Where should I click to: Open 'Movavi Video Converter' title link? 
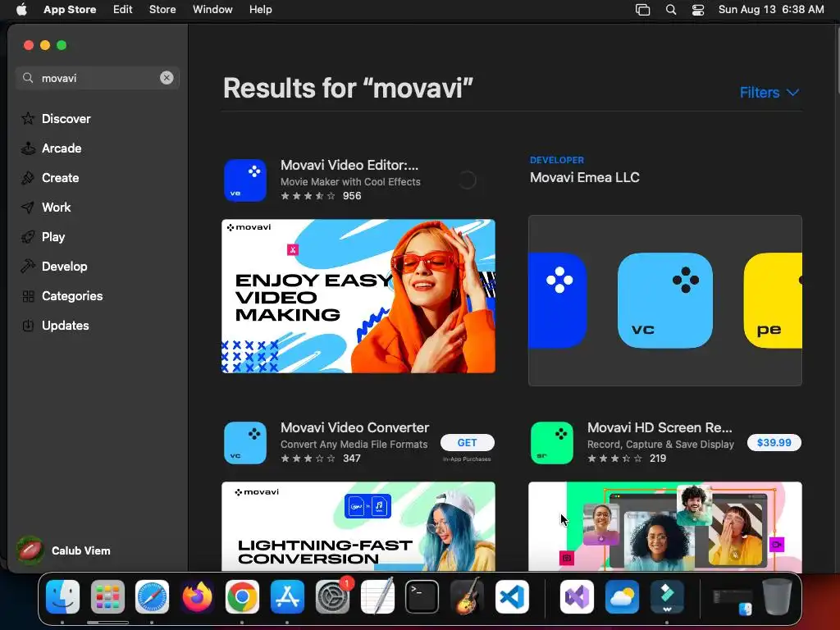[354, 427]
